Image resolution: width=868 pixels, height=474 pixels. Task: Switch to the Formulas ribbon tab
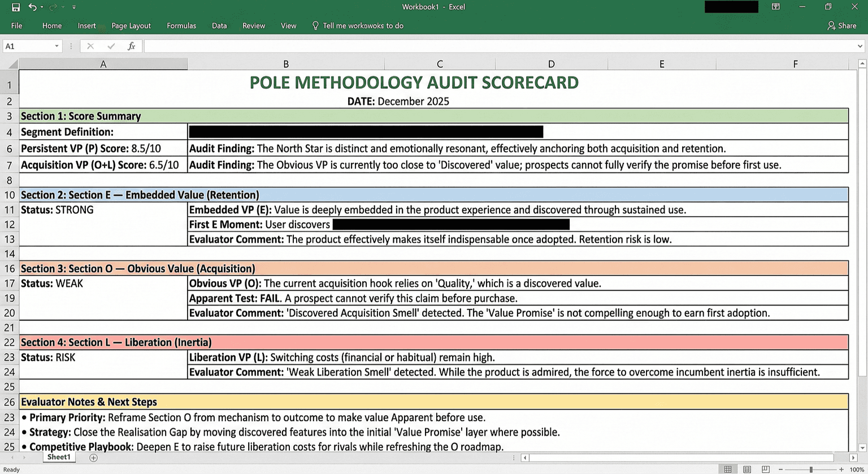pyautogui.click(x=181, y=25)
